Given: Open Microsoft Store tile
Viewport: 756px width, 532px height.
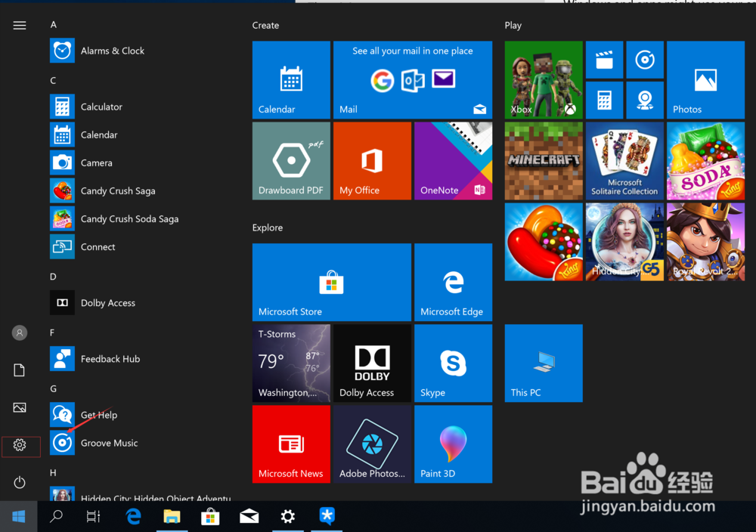Looking at the screenshot, I should point(332,283).
